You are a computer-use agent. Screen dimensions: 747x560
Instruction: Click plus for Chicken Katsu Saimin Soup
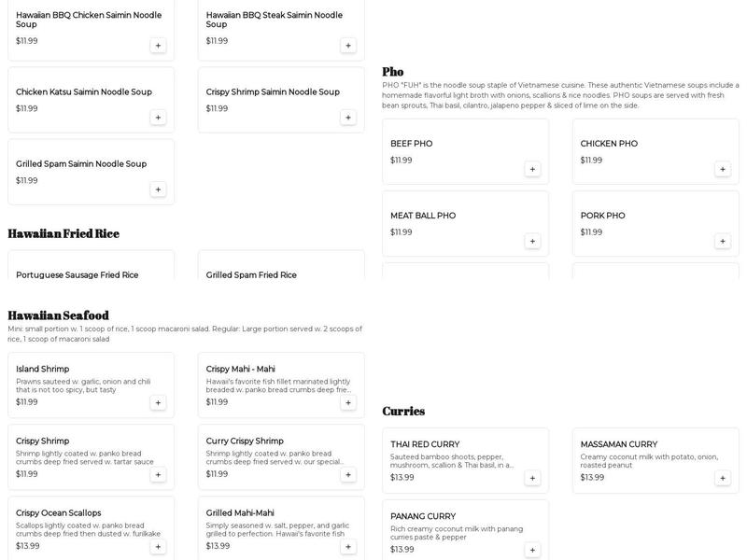(x=158, y=118)
